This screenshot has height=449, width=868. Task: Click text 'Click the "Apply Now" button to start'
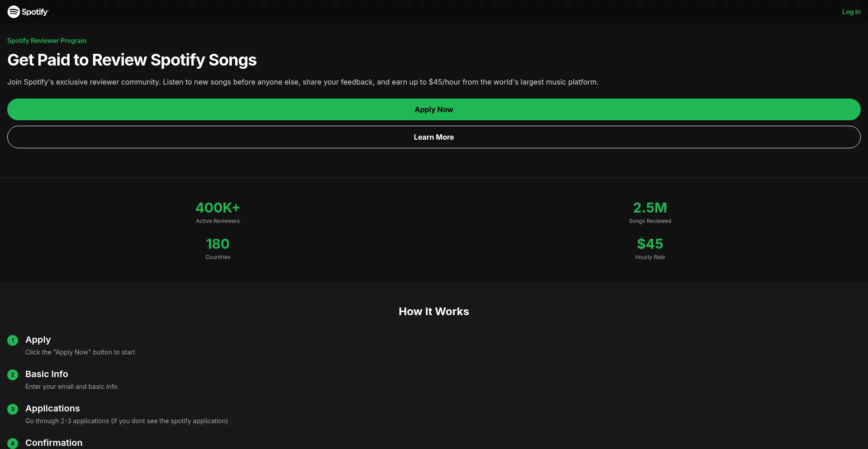(80, 352)
